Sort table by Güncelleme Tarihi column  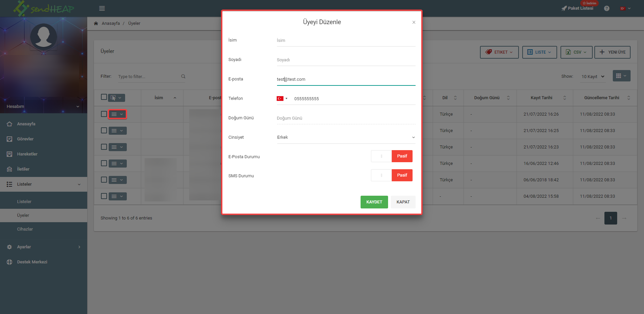click(x=605, y=98)
